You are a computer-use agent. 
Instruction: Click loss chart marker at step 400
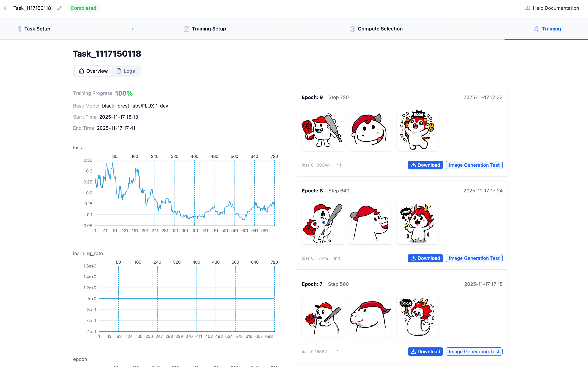click(194, 157)
